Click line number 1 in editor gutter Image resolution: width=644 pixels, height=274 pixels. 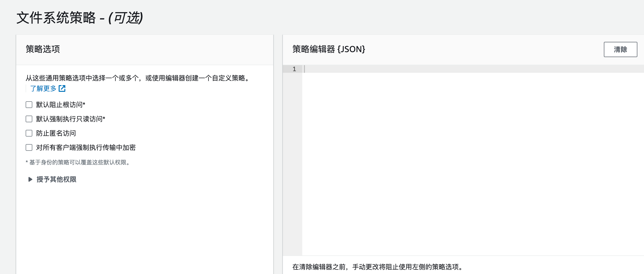294,69
